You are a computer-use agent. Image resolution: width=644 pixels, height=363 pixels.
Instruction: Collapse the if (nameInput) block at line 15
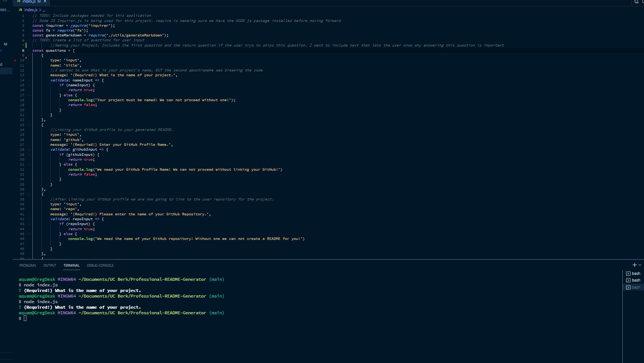[x=29, y=85]
